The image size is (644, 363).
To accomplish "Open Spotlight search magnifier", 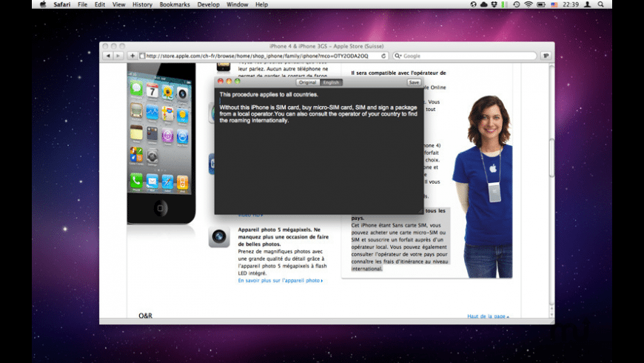I will click(x=601, y=4).
